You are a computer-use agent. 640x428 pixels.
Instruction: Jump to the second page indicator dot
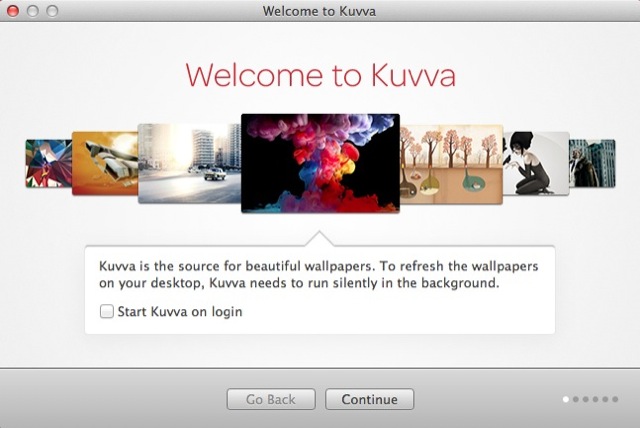(x=576, y=399)
